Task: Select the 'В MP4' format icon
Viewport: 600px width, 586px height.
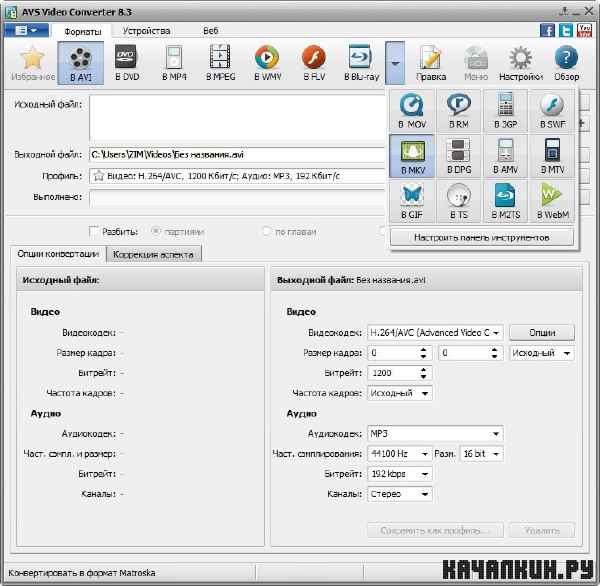Action: [x=174, y=64]
